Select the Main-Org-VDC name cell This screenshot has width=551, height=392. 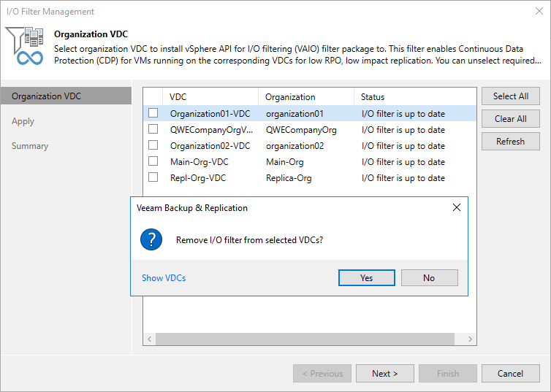[x=199, y=162]
